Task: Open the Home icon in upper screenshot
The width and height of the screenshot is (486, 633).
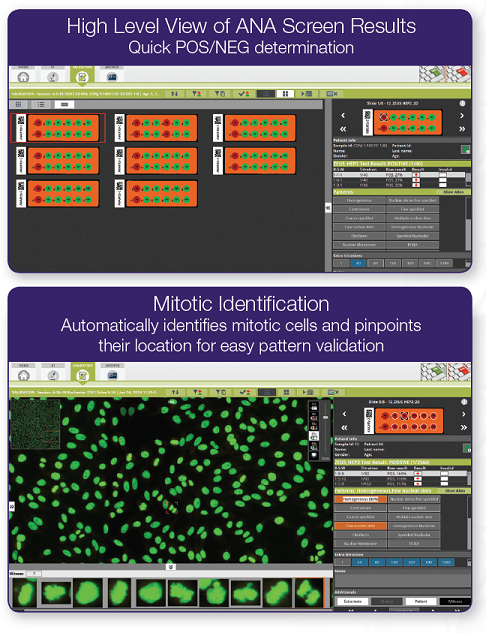Action: (x=23, y=76)
